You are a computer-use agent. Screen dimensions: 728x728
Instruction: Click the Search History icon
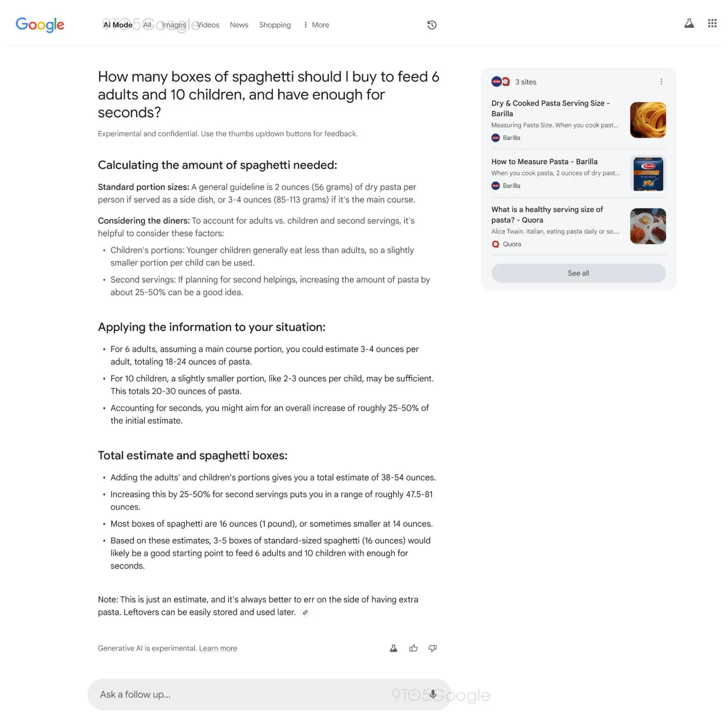[432, 25]
